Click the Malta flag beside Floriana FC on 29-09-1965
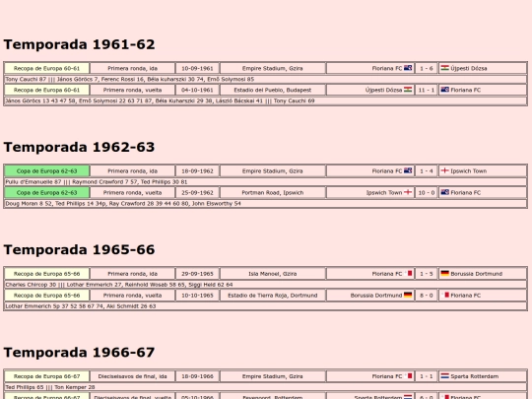 (408, 273)
